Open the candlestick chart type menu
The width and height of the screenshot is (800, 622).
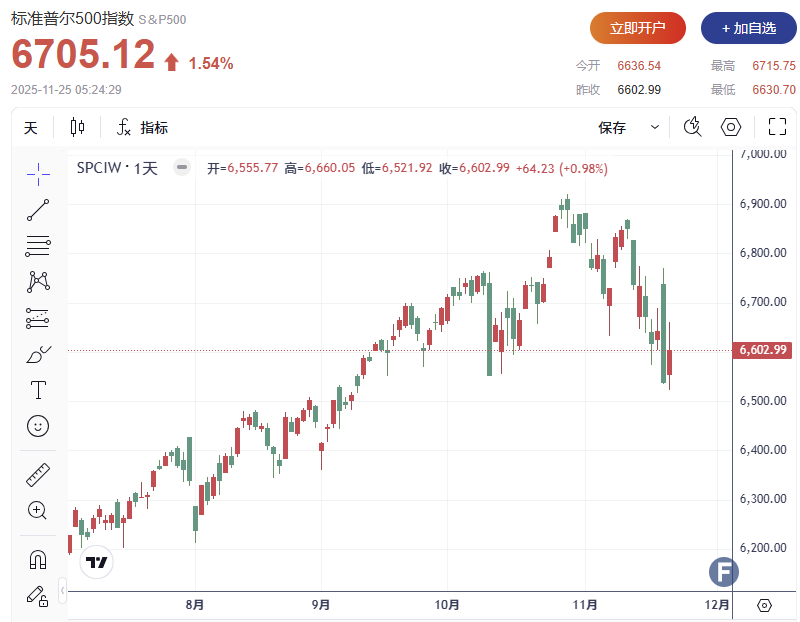point(77,128)
